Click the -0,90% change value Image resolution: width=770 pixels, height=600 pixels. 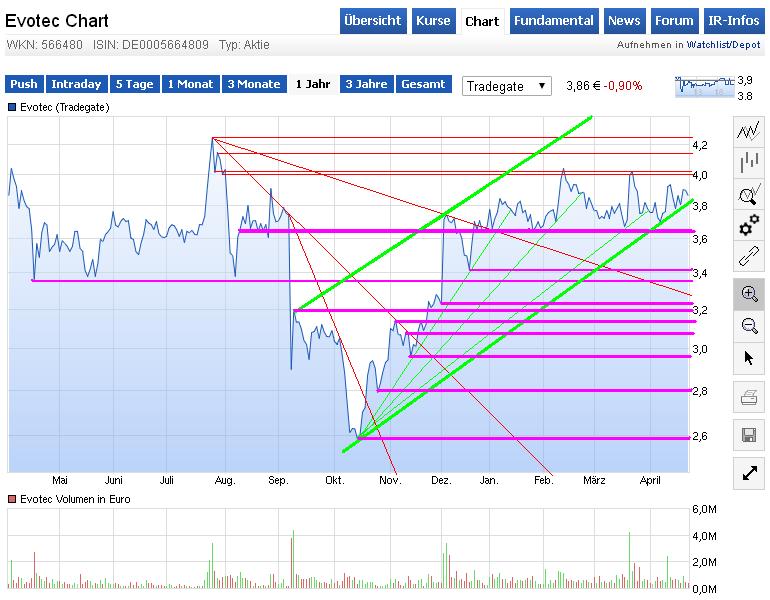coord(623,86)
